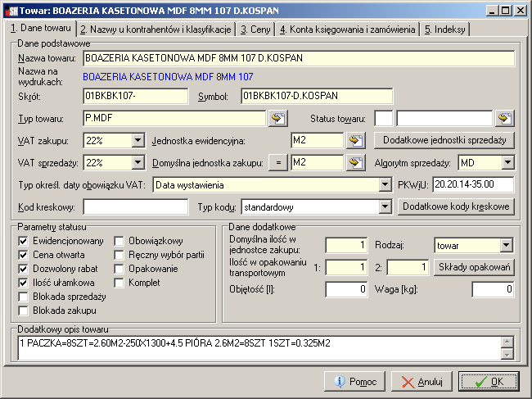The height and width of the screenshot is (399, 532).
Task: Click blue text BOAZERIA KASETONOWA MDF 8MM 107
Action: (168, 77)
